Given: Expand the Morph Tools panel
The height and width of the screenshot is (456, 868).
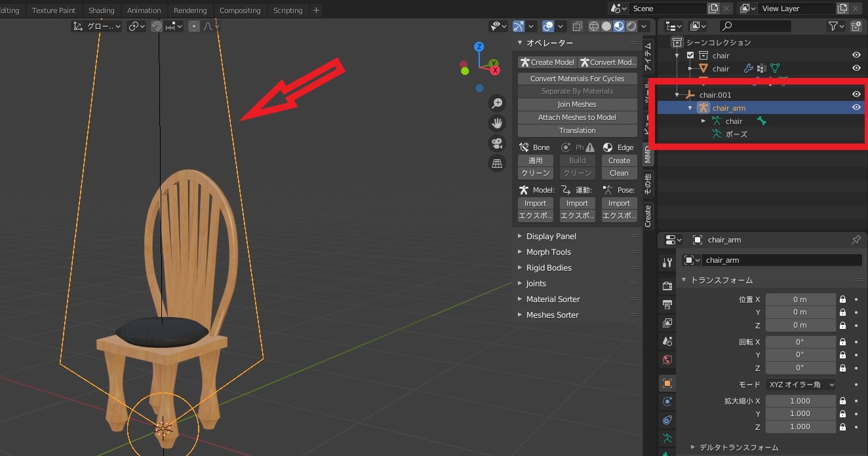Looking at the screenshot, I should [x=548, y=252].
